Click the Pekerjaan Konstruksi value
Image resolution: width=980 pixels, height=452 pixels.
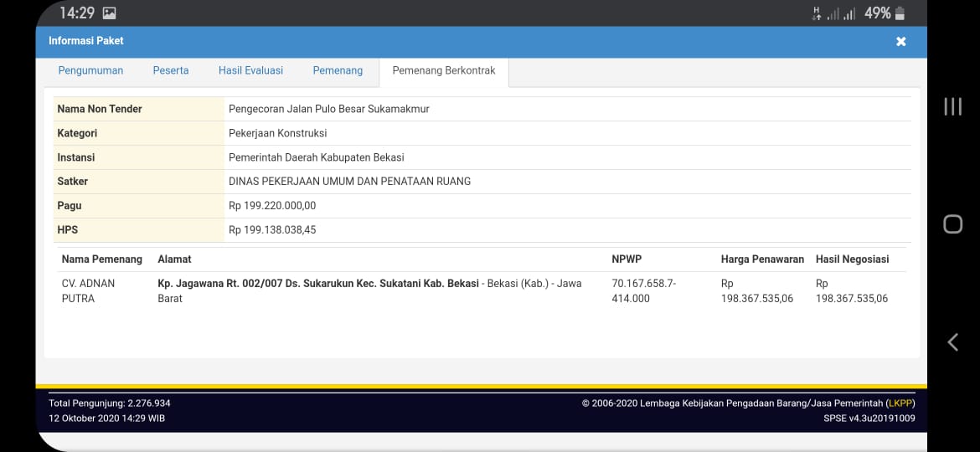(277, 133)
